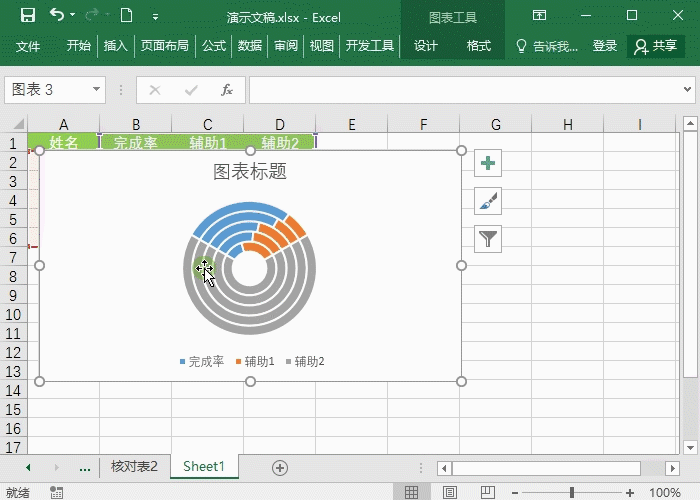
Task: Click the zoom slider handle
Action: 572,492
